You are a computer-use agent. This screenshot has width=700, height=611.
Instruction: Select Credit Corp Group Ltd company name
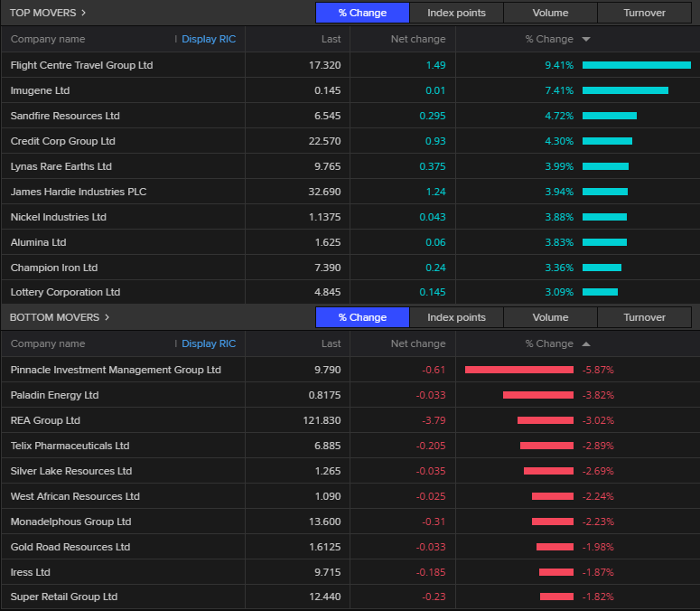click(x=63, y=141)
